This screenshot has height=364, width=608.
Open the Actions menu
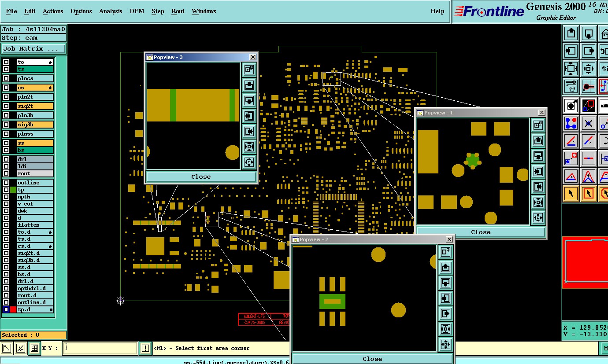[53, 11]
